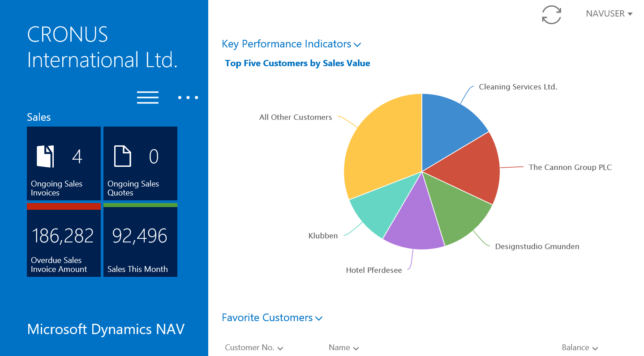Screen dimensions: 644x356
Task: Open the three-dot more options menu
Action: 188,97
